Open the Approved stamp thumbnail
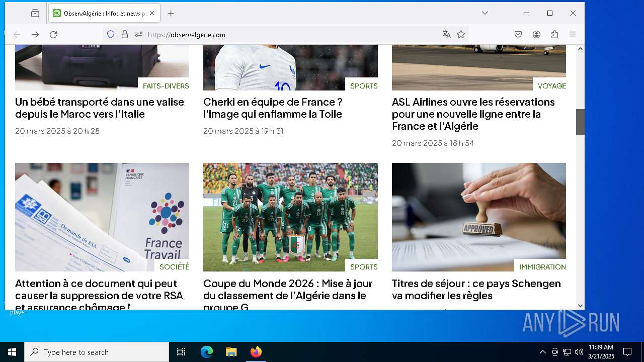 click(479, 217)
